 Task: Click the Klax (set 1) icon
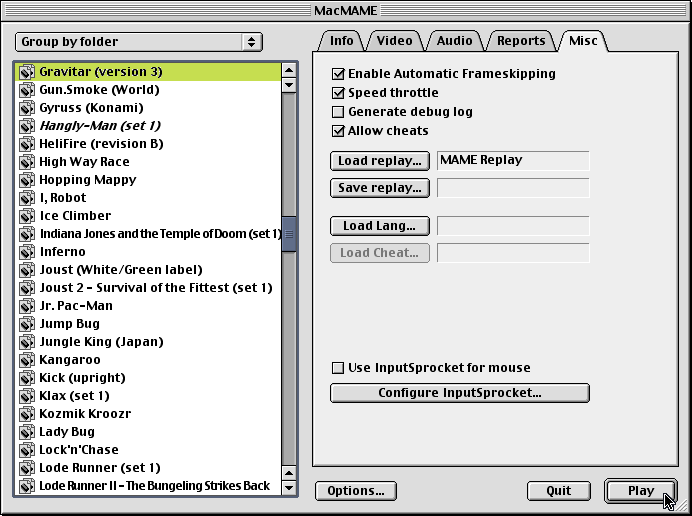pos(28,396)
